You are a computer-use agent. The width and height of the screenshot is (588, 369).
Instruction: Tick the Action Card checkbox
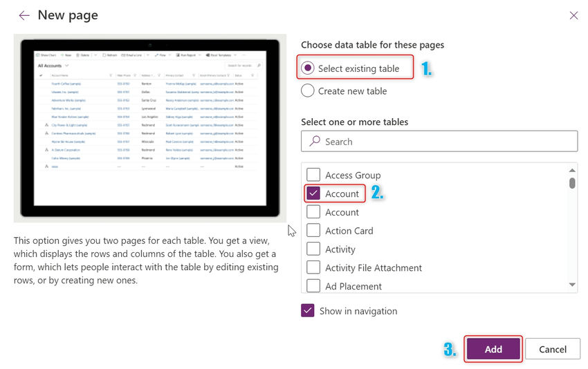pyautogui.click(x=313, y=230)
